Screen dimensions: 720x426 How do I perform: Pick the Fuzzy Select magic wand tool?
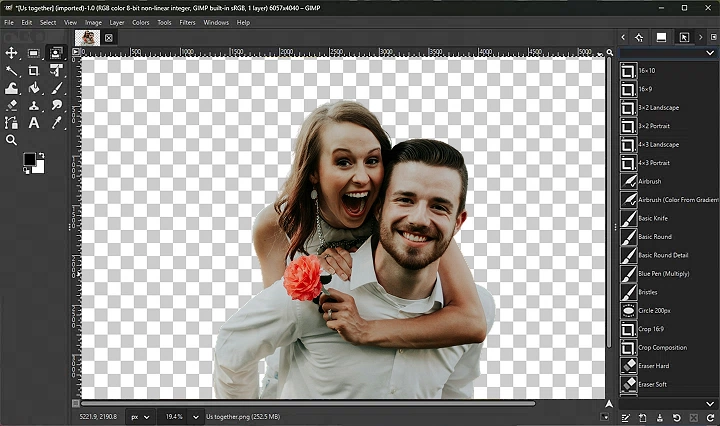coord(12,71)
